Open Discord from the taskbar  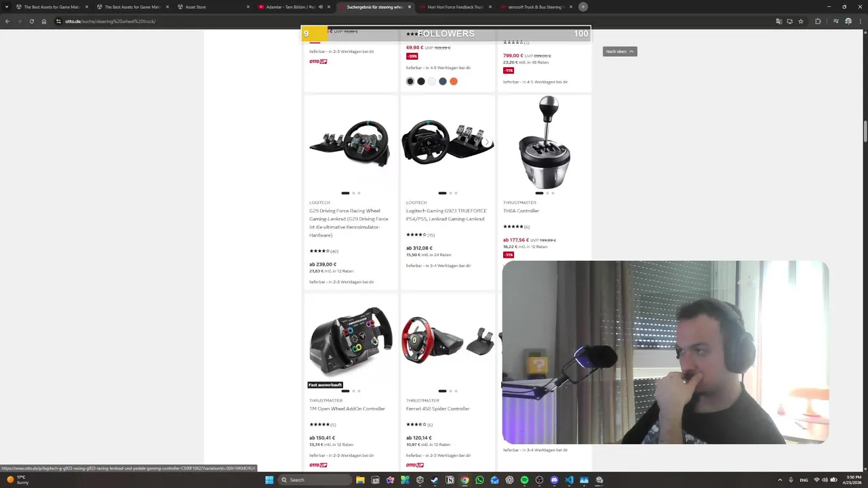554,480
